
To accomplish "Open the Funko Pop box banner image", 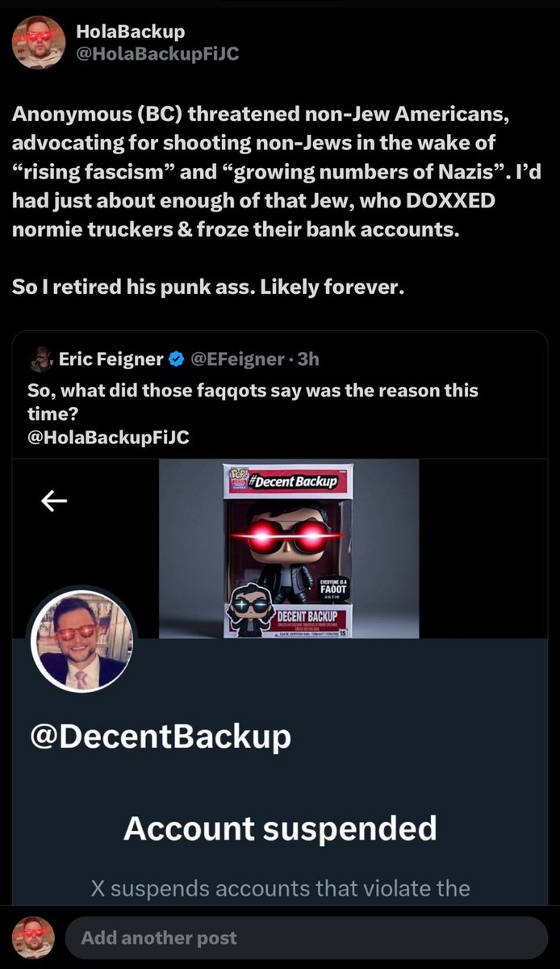I will [x=289, y=549].
